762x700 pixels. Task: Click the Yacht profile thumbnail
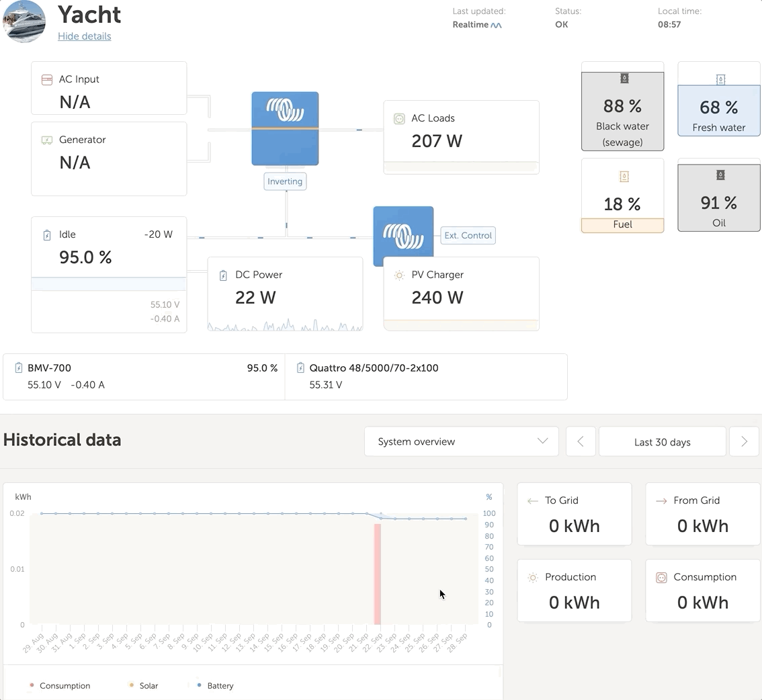pos(24,21)
